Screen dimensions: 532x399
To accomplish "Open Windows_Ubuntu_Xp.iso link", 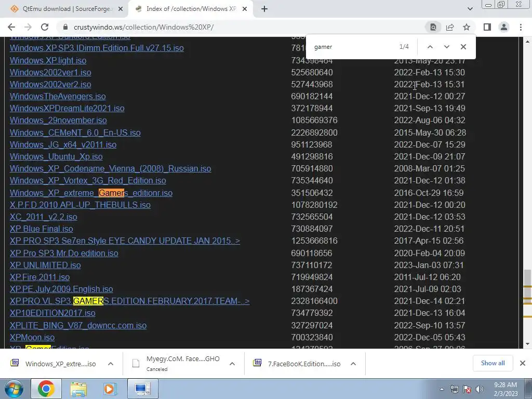I will (56, 156).
